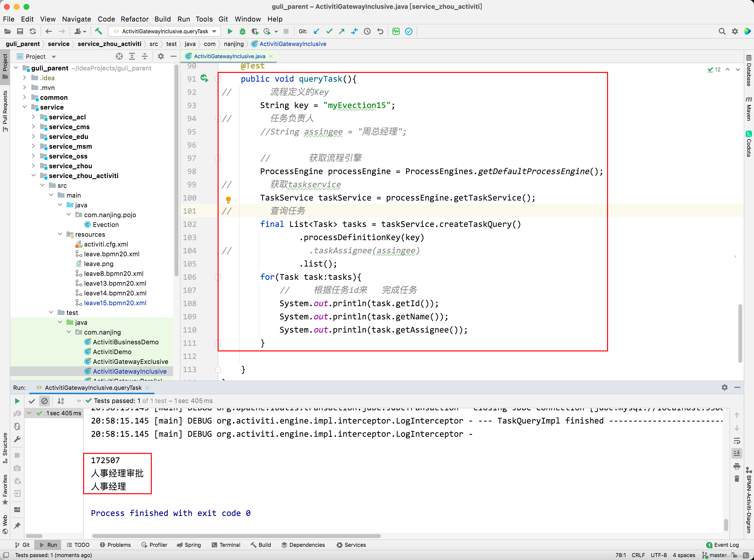The image size is (754, 560).
Task: Click the green Run button in toolbar
Action: 230,32
